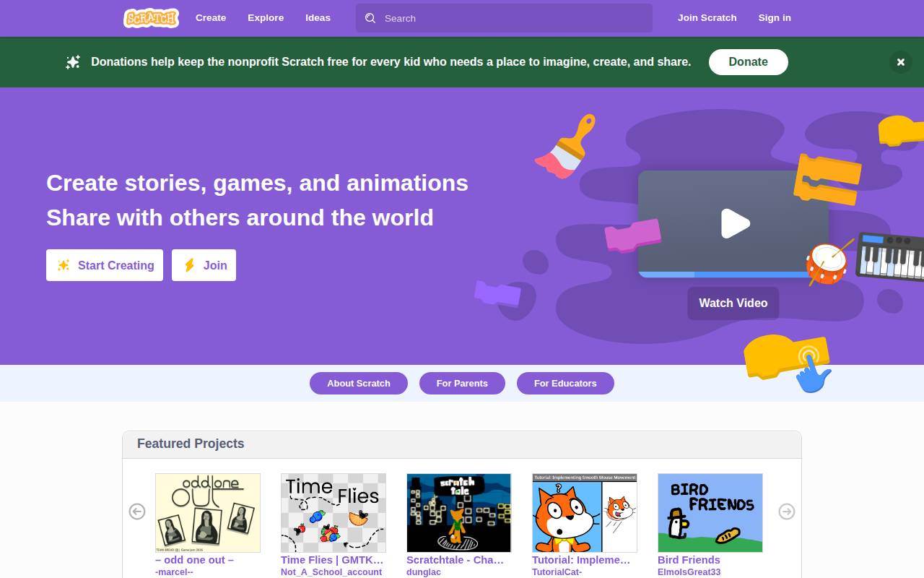The width and height of the screenshot is (924, 578).
Task: Open the For Educators page
Action: coord(565,384)
